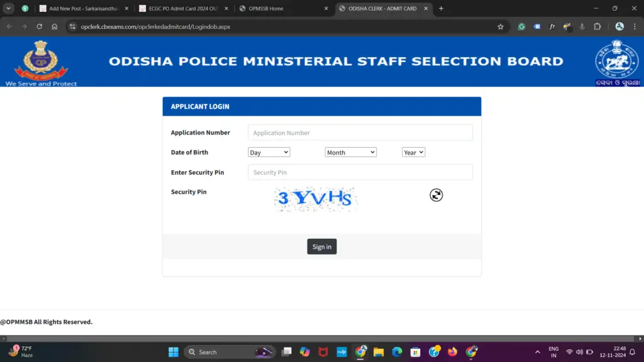View site information icon in address bar
The width and height of the screenshot is (644, 362).
coord(72,26)
